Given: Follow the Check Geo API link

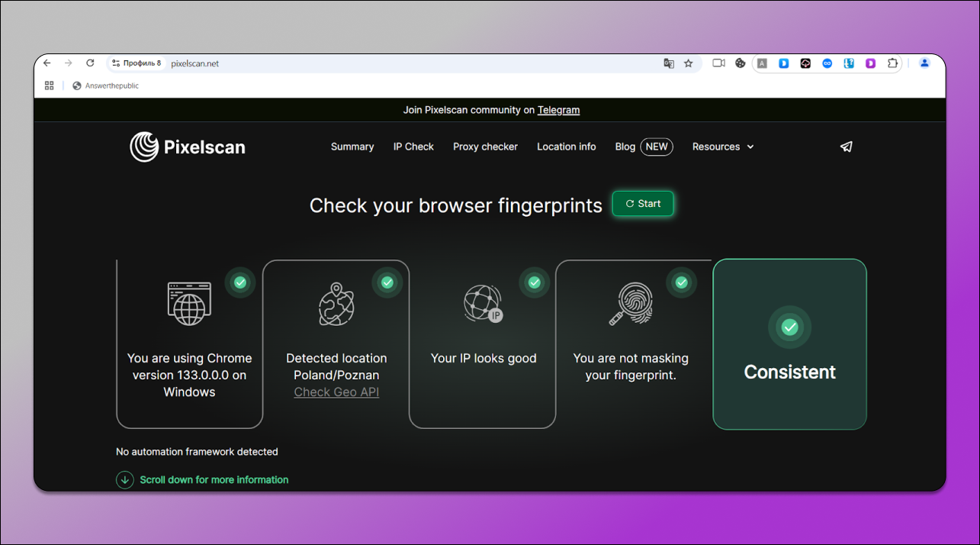Looking at the screenshot, I should (x=336, y=392).
